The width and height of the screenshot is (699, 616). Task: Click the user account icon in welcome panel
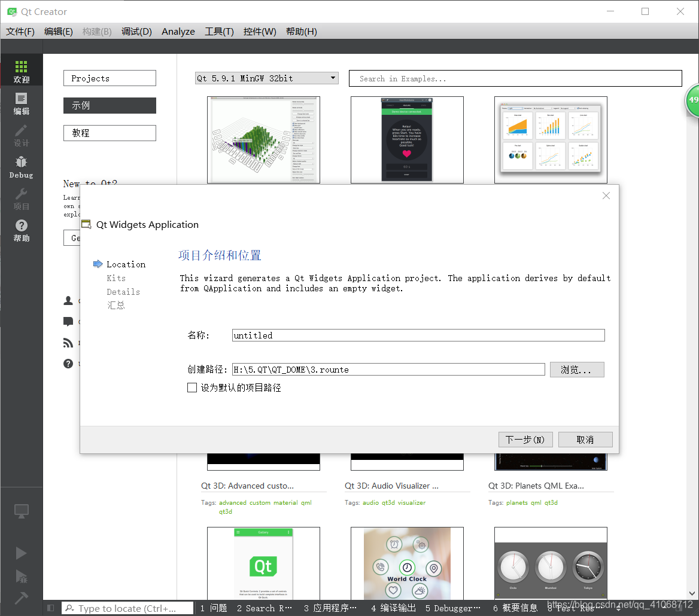pos(68,301)
